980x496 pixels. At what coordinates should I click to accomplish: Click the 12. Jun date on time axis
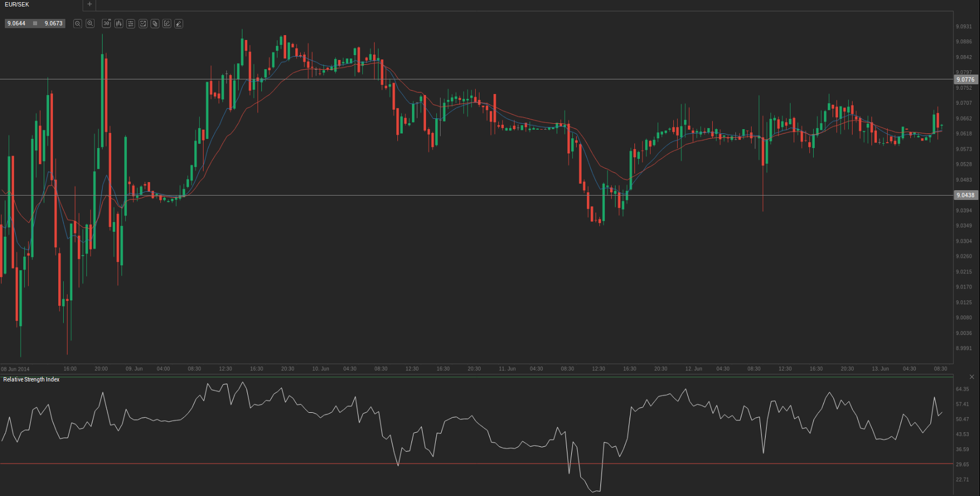pyautogui.click(x=693, y=369)
